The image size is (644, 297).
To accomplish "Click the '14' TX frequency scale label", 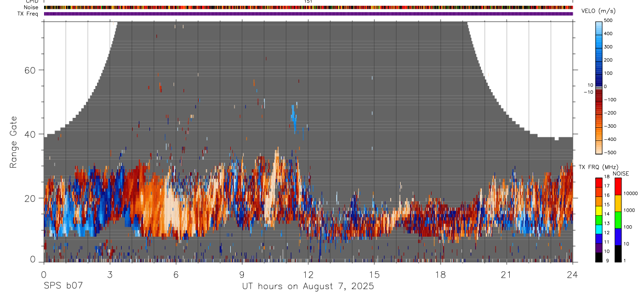I will click(607, 214).
